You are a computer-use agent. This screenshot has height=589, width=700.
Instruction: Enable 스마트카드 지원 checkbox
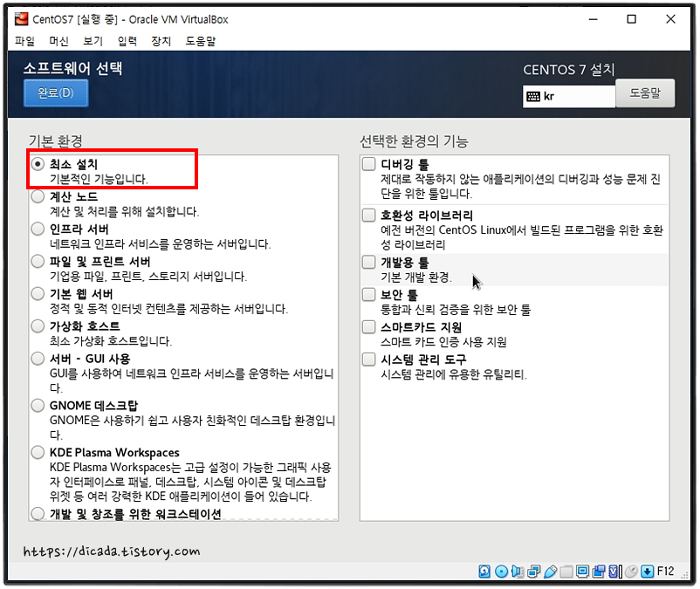tap(368, 327)
